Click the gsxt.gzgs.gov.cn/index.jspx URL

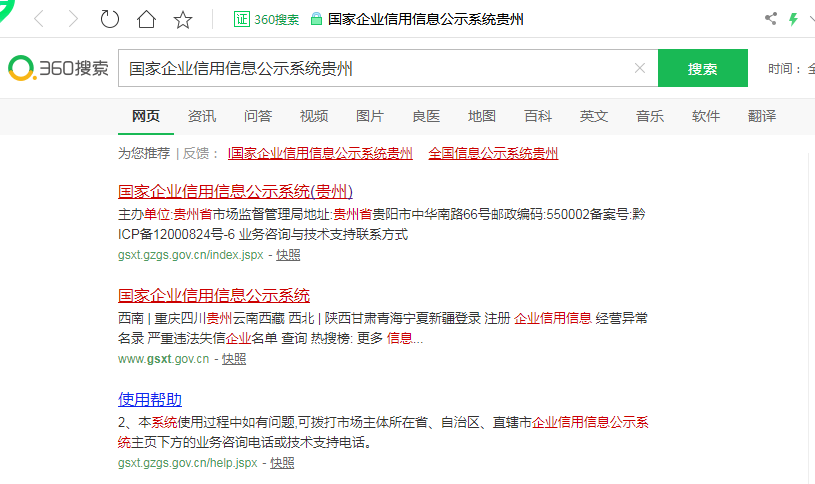tap(191, 255)
